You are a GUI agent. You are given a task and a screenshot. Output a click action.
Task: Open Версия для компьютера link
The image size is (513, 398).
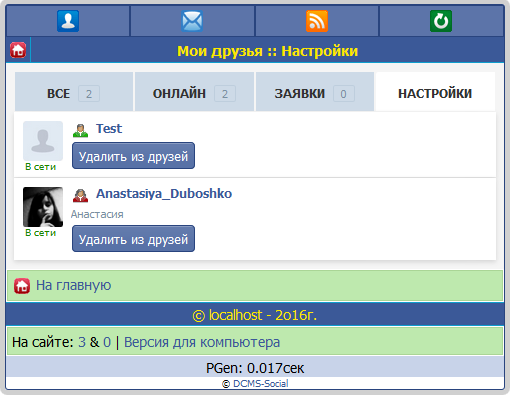click(202, 342)
